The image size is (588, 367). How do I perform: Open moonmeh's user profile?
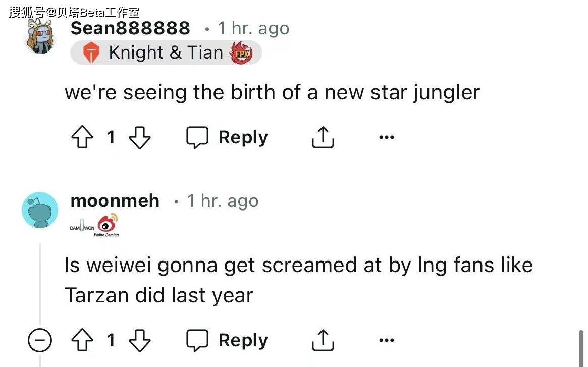pos(115,201)
